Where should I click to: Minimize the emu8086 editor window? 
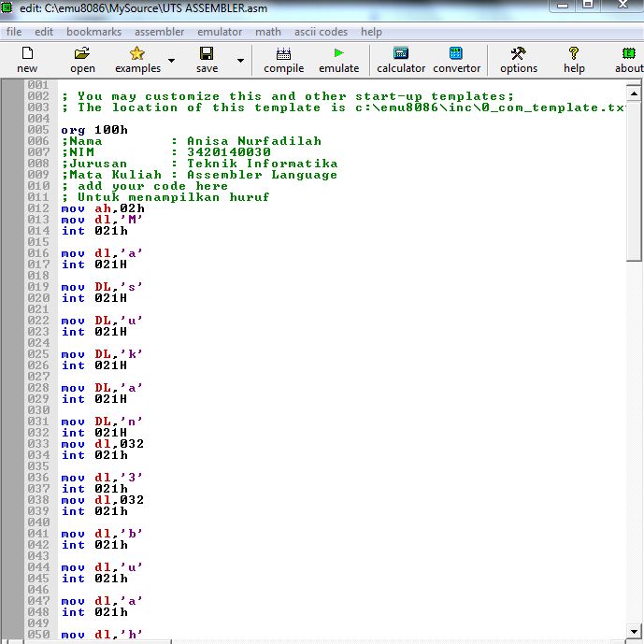563,6
